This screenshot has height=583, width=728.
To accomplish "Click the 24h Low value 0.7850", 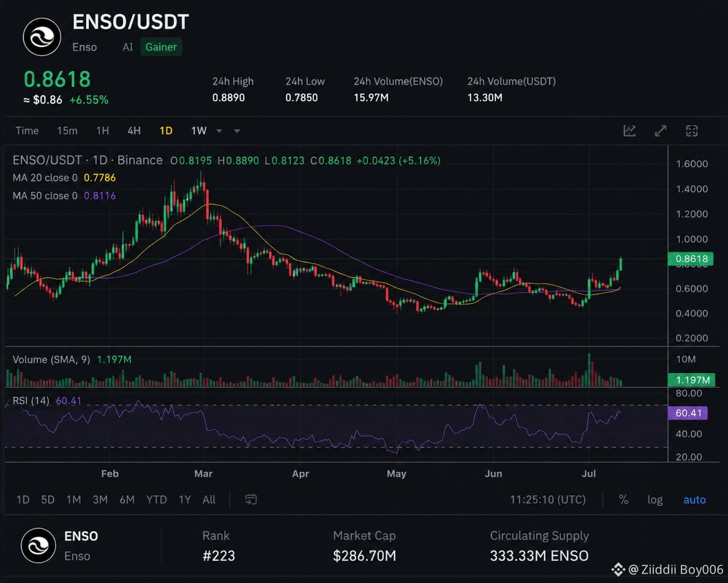I will (x=301, y=97).
